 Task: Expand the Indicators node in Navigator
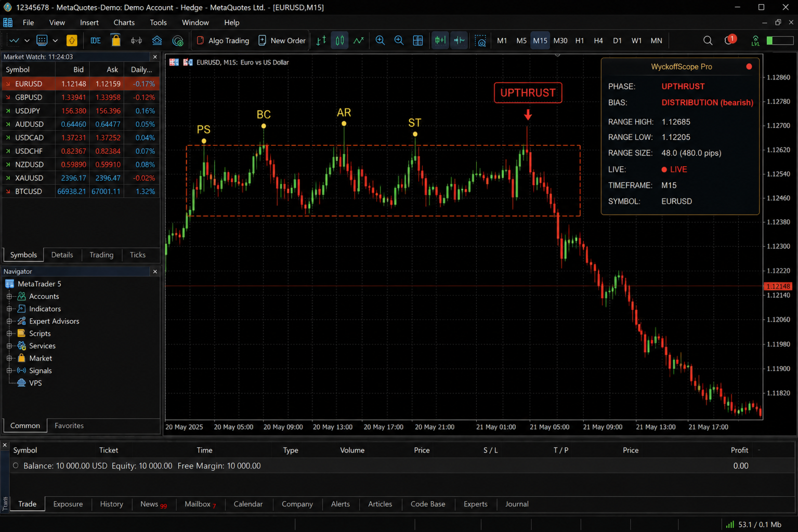[x=9, y=309]
